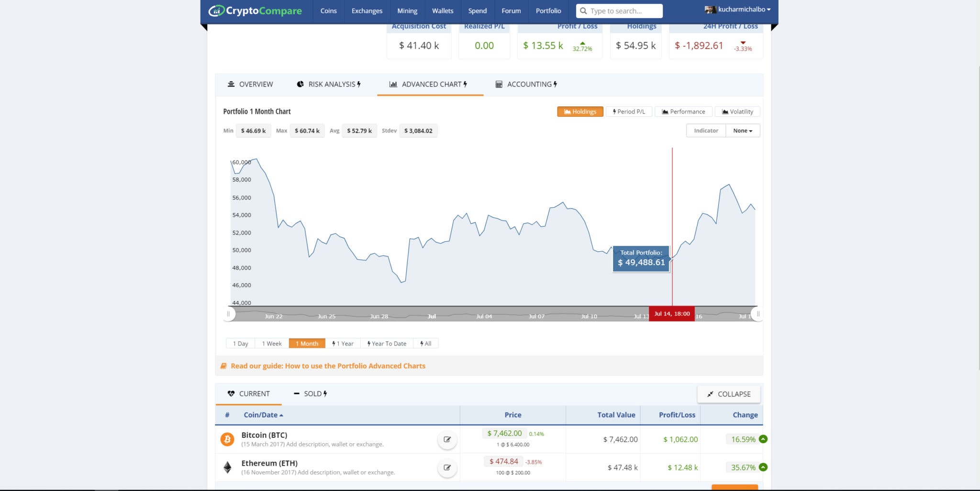Screen dimensions: 980x491
Task: Switch chart to Performance view
Action: click(683, 112)
